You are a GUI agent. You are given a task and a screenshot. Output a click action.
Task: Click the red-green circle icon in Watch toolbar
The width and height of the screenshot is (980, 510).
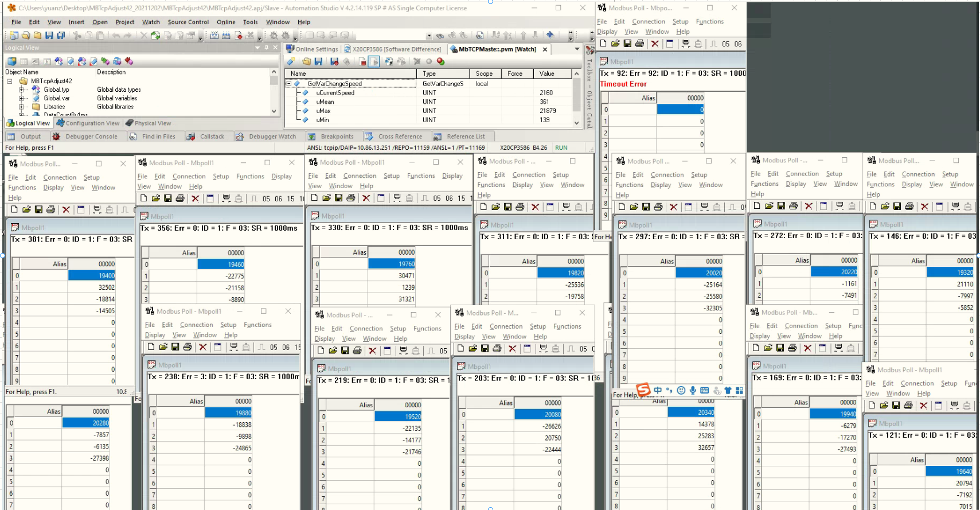[440, 61]
